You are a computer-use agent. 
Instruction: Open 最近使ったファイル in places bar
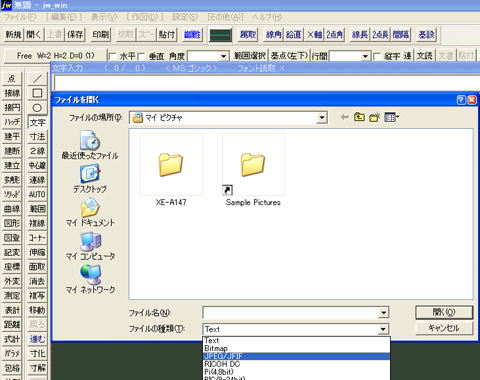[x=90, y=145]
